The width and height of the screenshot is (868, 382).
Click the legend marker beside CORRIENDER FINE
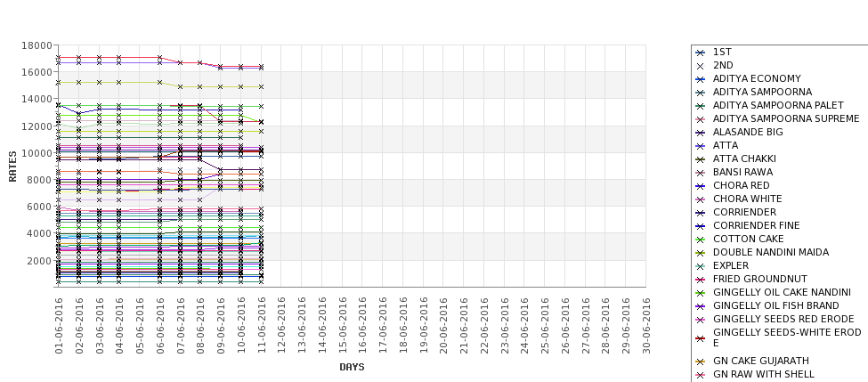point(701,226)
